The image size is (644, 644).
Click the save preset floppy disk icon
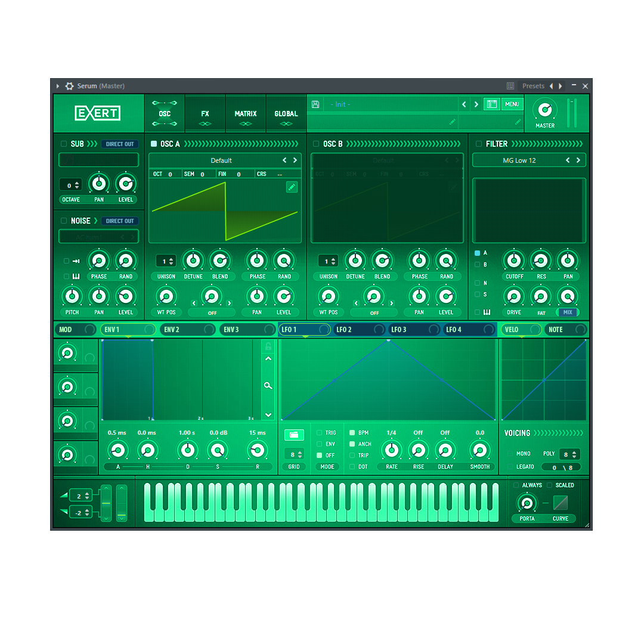[x=315, y=104]
